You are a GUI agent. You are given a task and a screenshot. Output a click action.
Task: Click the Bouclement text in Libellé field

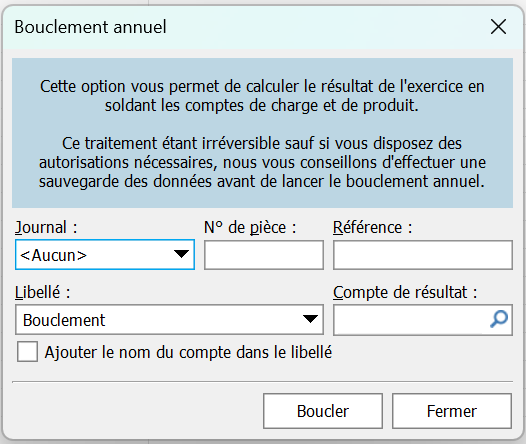[64, 320]
